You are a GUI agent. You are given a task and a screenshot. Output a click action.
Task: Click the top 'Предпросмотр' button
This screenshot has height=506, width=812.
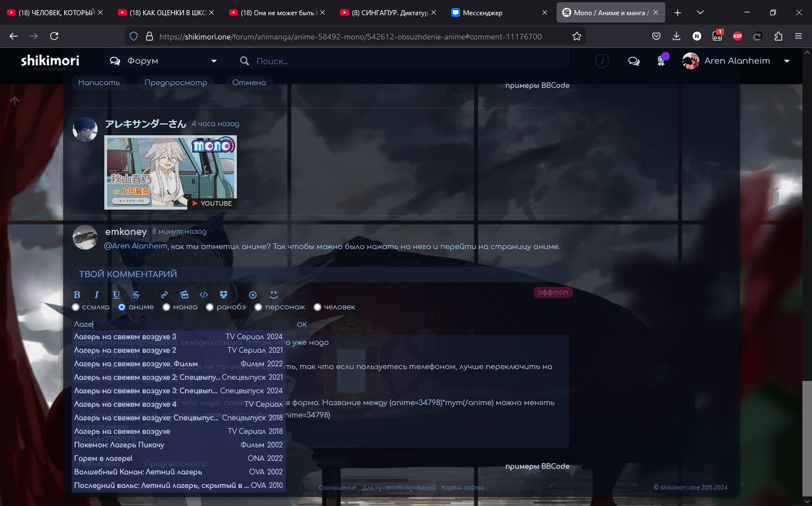(176, 82)
